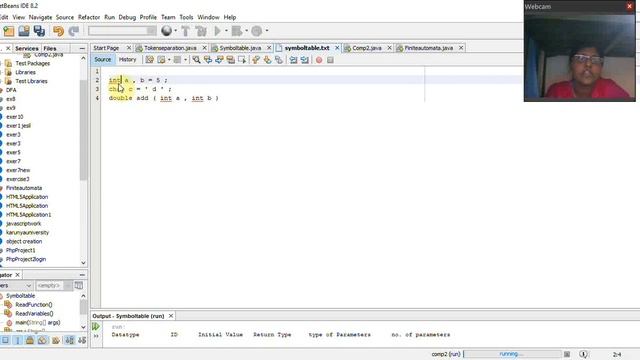The image size is (640, 360).
Task: Open dropdown arrow beside Profile Project icon
Action: tap(267, 31)
